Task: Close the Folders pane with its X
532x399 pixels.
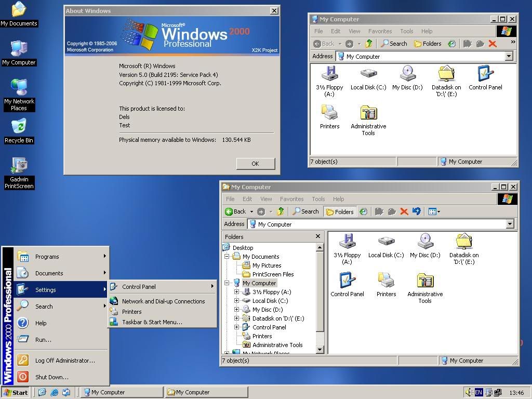Action: tap(318, 236)
